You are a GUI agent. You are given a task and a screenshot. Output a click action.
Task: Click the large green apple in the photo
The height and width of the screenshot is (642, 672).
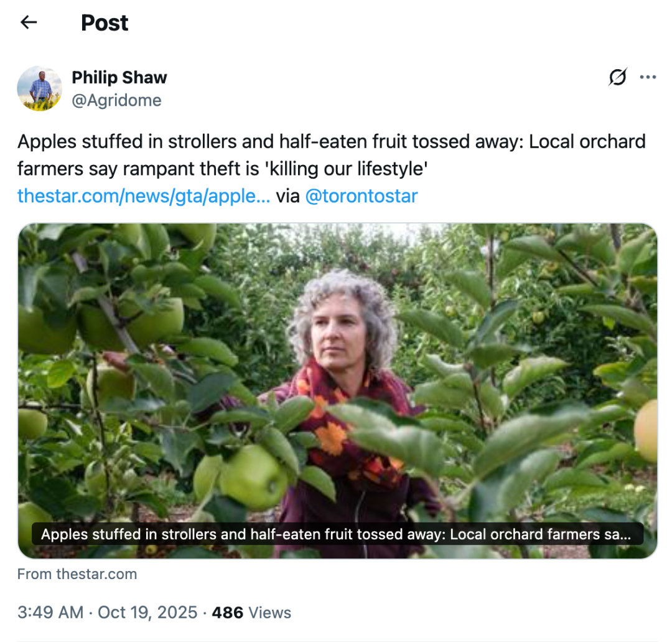coord(253,478)
